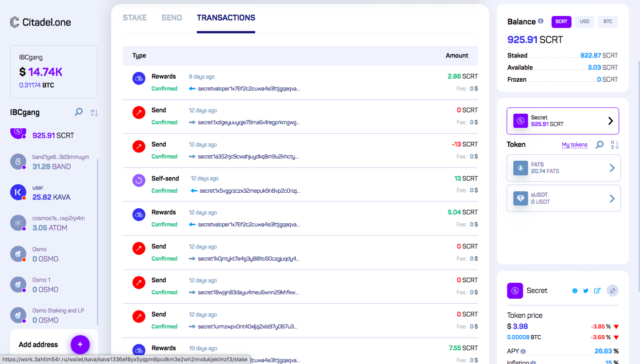Screen dimensions: 640x364
Task: Open address secret1a352rjc9cwahjuydkq8m9u2khcty
Action: pos(248,157)
